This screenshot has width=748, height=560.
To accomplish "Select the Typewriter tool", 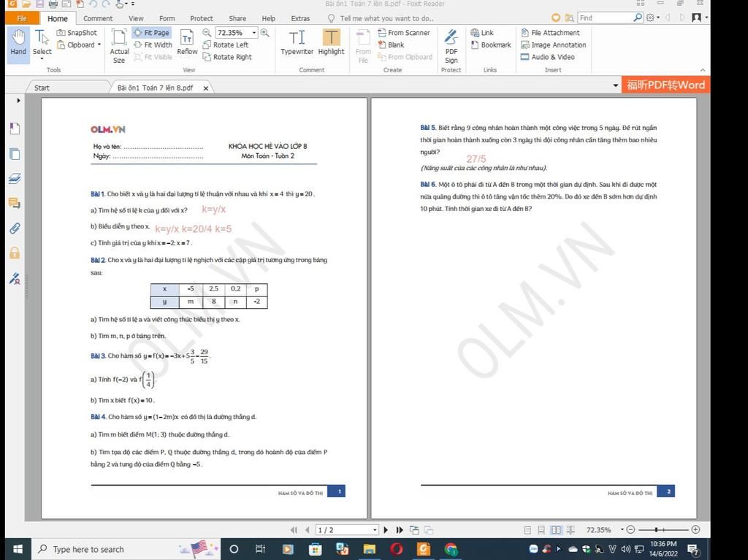I will (297, 42).
